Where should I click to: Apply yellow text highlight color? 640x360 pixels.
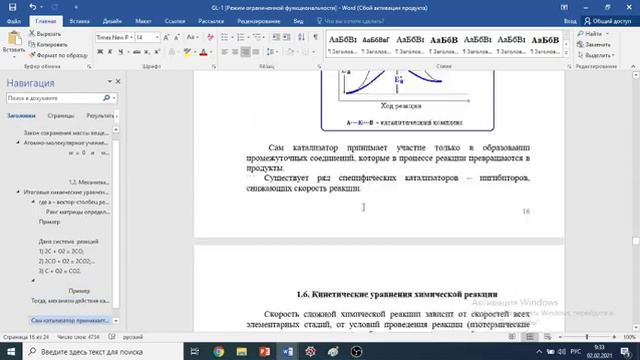coord(187,52)
